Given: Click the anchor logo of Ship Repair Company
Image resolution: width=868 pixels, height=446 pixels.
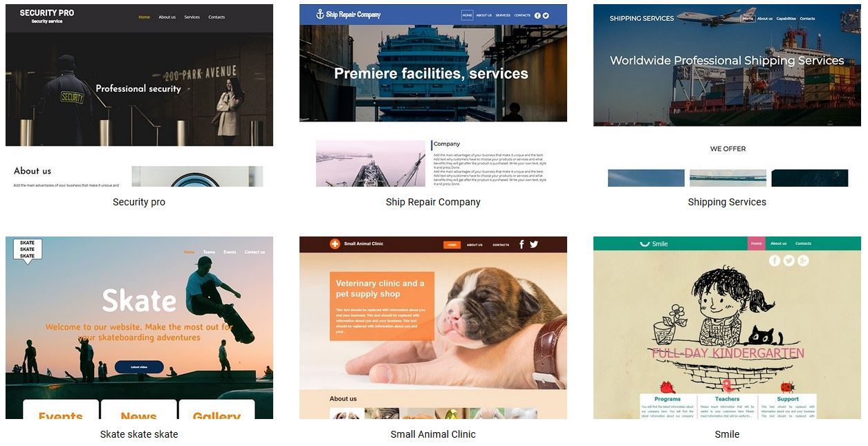Looking at the screenshot, I should point(320,15).
